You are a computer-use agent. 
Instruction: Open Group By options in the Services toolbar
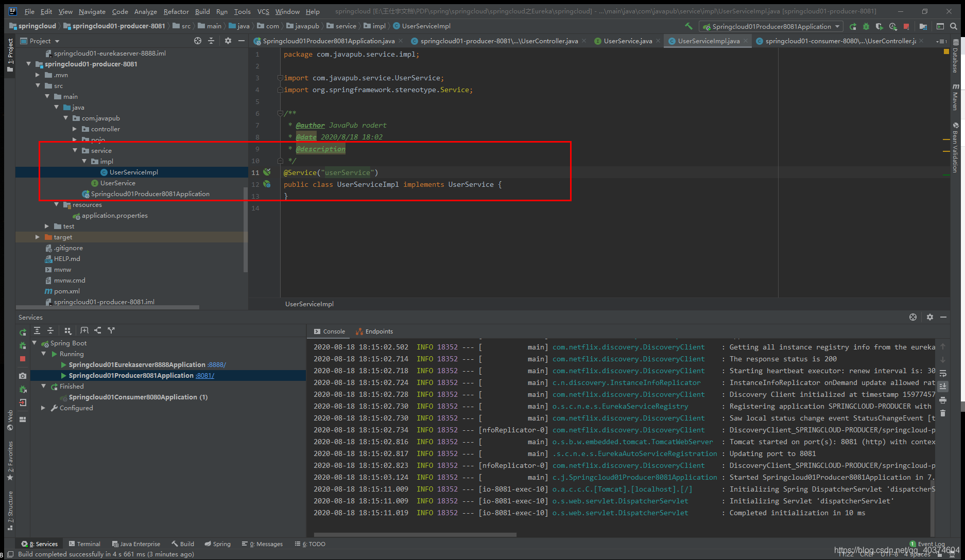coord(67,330)
